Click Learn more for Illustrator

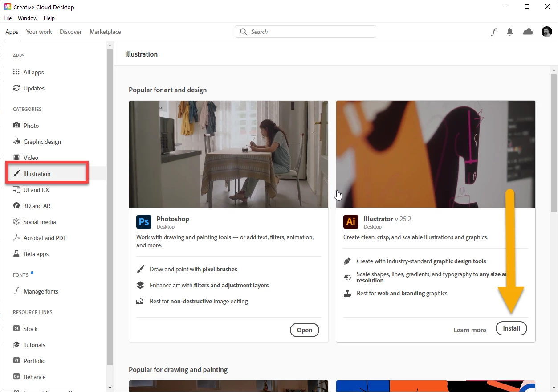coord(470,330)
